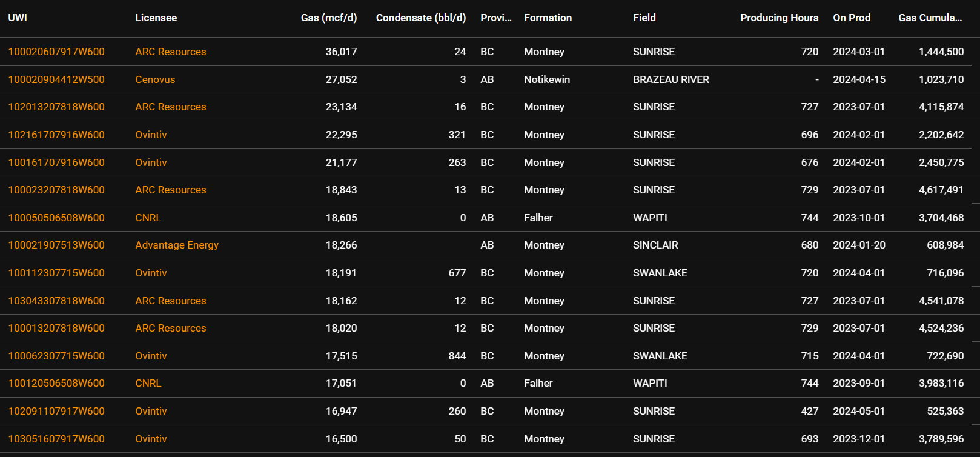Sort by Condensate (bbl/d) column header

coord(421,18)
